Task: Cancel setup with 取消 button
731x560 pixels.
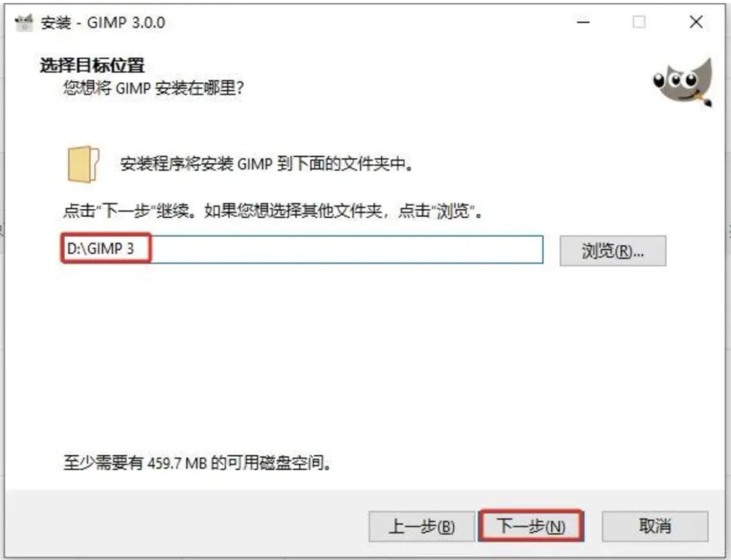Action: 655,526
